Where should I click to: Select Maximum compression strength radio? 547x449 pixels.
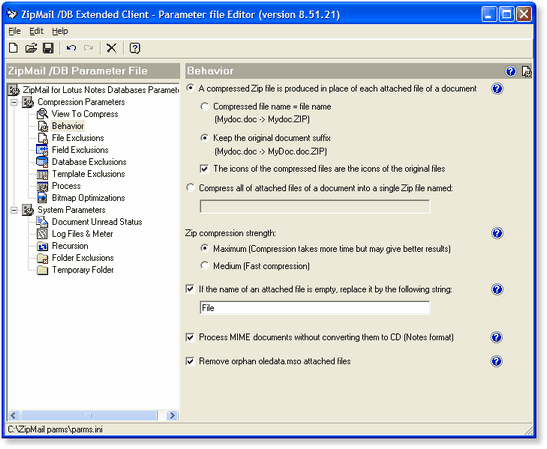point(205,248)
